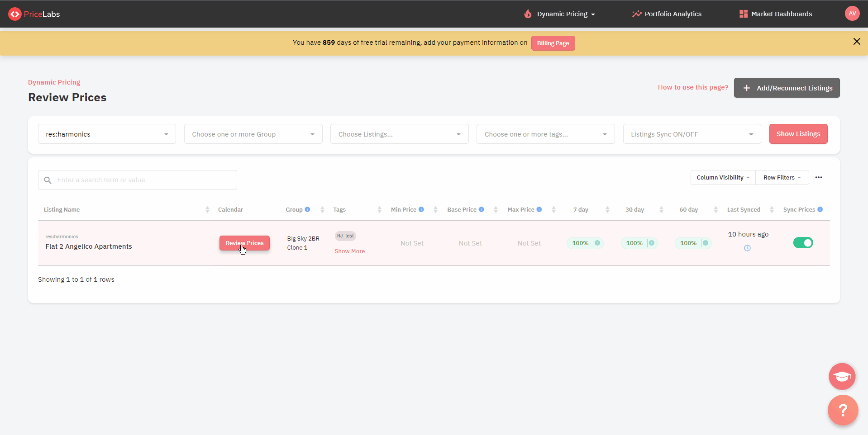The image size is (868, 435).
Task: Sort by the 30 day column arrows
Action: pyautogui.click(x=661, y=210)
